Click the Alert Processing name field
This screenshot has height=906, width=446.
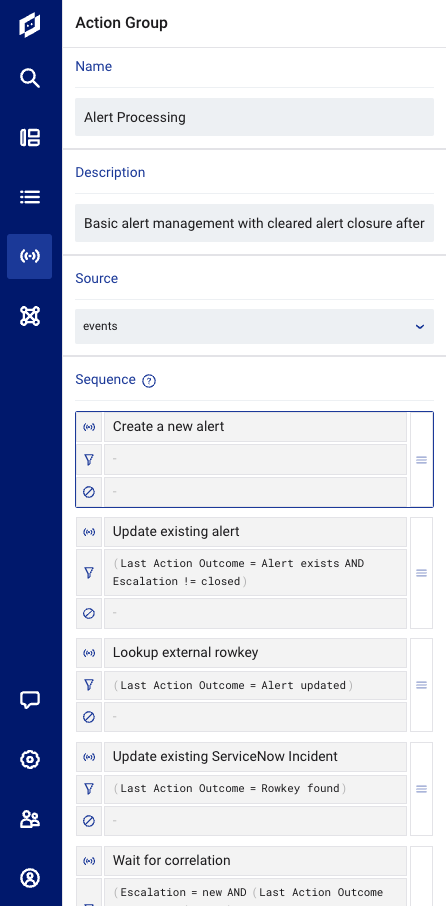pos(254,117)
